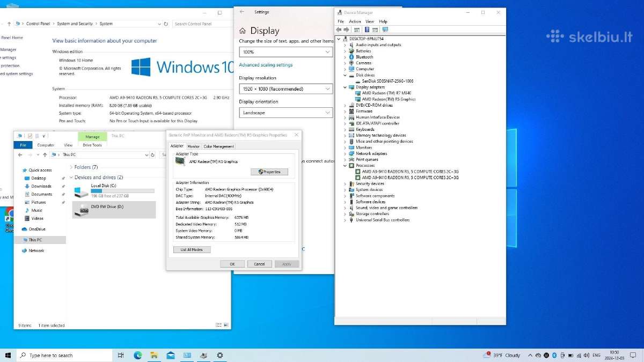Click Back arrow in Device Manager toolbar
The height and width of the screenshot is (362, 644).
tap(339, 29)
